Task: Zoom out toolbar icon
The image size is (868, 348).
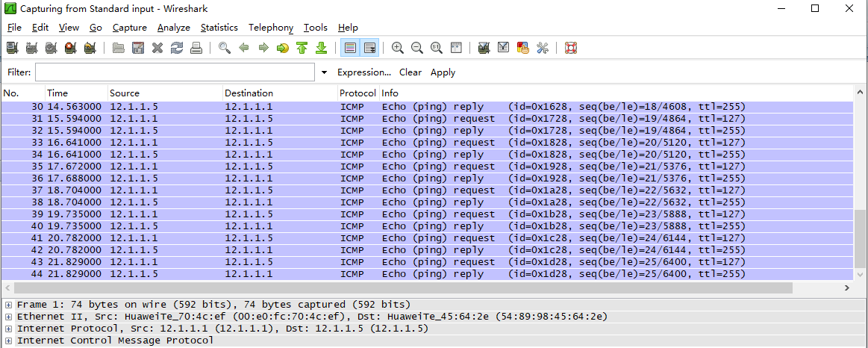Action: pyautogui.click(x=417, y=49)
